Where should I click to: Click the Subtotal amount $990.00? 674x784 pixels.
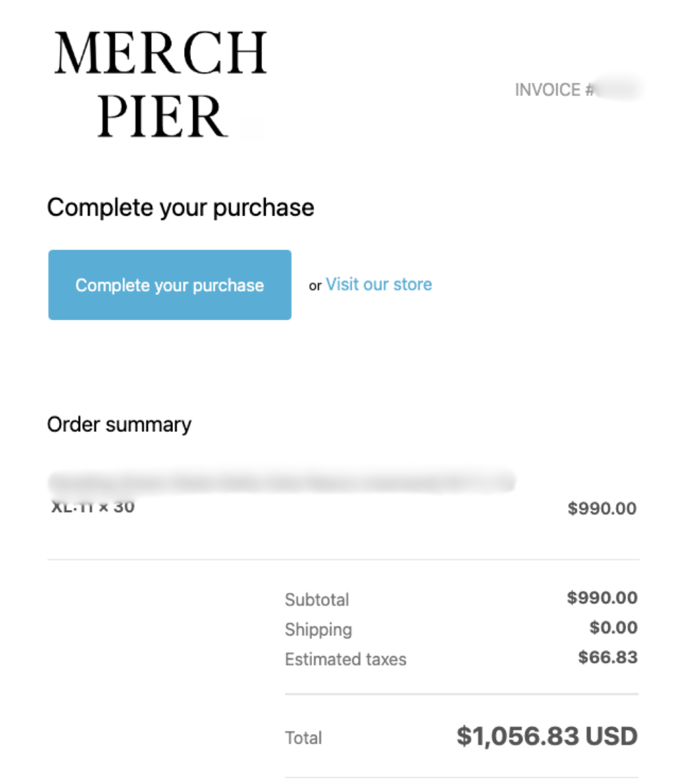(602, 598)
